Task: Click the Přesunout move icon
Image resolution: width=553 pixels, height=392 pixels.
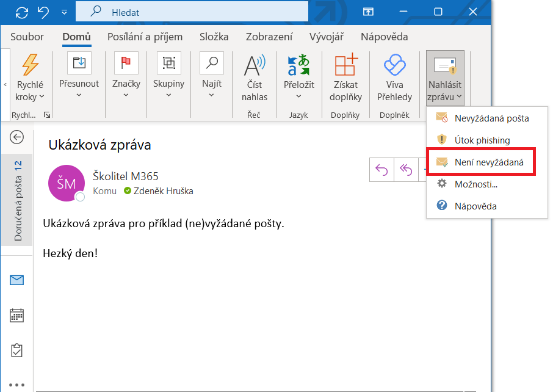Action: (79, 63)
